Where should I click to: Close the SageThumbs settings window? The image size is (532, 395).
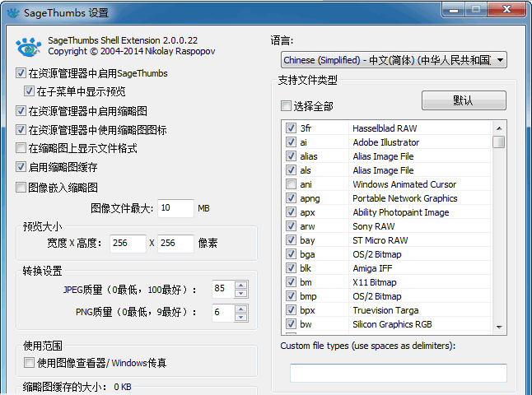pos(507,10)
